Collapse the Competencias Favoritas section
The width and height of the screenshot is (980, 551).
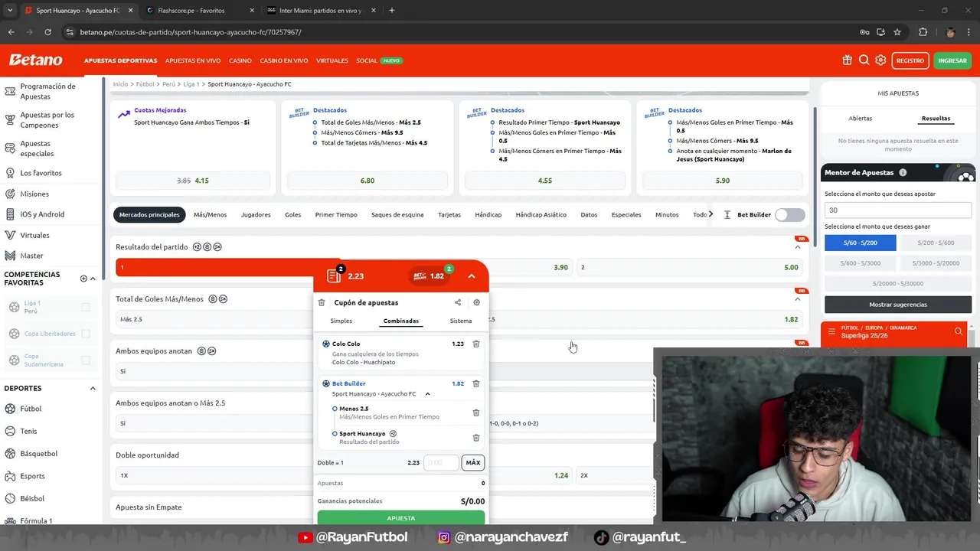[x=93, y=279]
